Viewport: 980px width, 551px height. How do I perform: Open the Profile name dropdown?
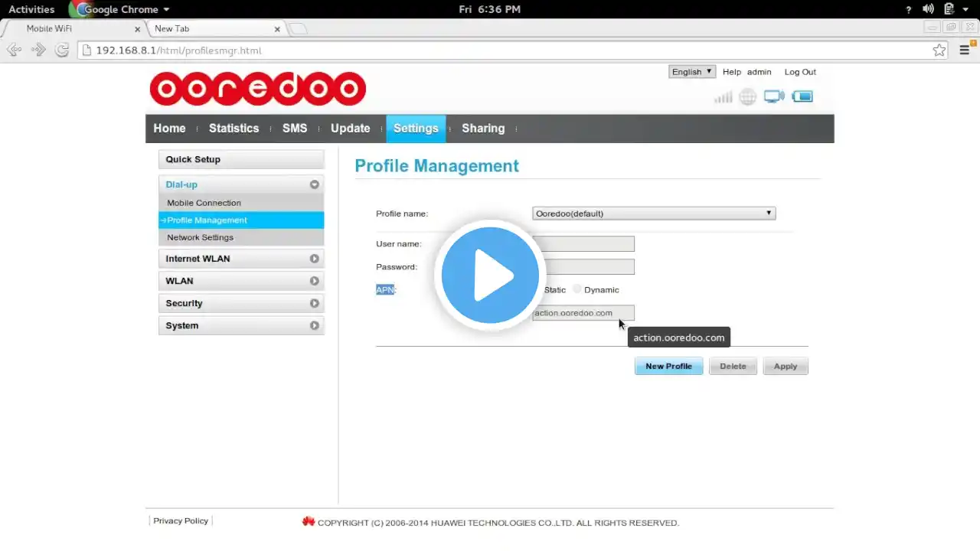654,214
